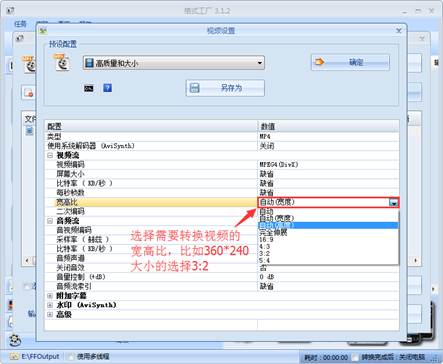Expand the 水印 (AviSynth) section
The height and width of the screenshot is (364, 443).
tap(50, 305)
